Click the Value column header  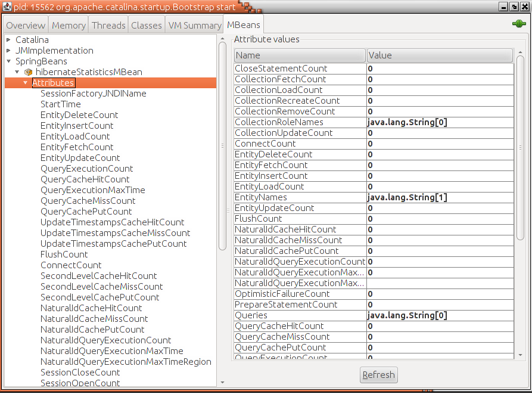click(440, 55)
